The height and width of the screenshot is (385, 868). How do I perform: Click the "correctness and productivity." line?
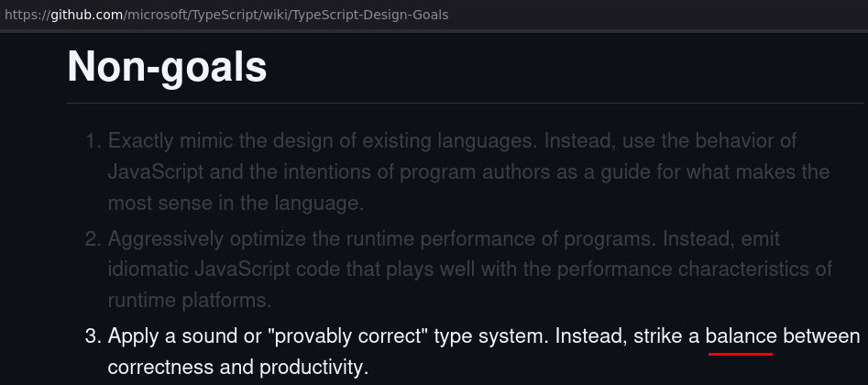(237, 368)
